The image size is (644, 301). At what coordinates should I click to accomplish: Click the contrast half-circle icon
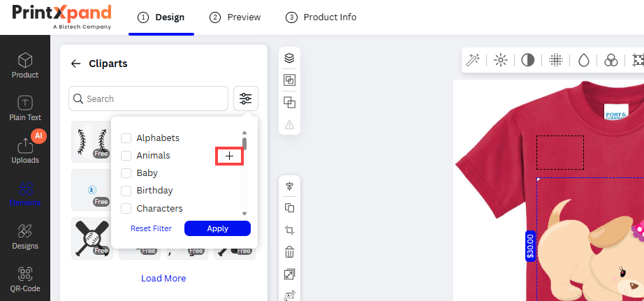[528, 60]
